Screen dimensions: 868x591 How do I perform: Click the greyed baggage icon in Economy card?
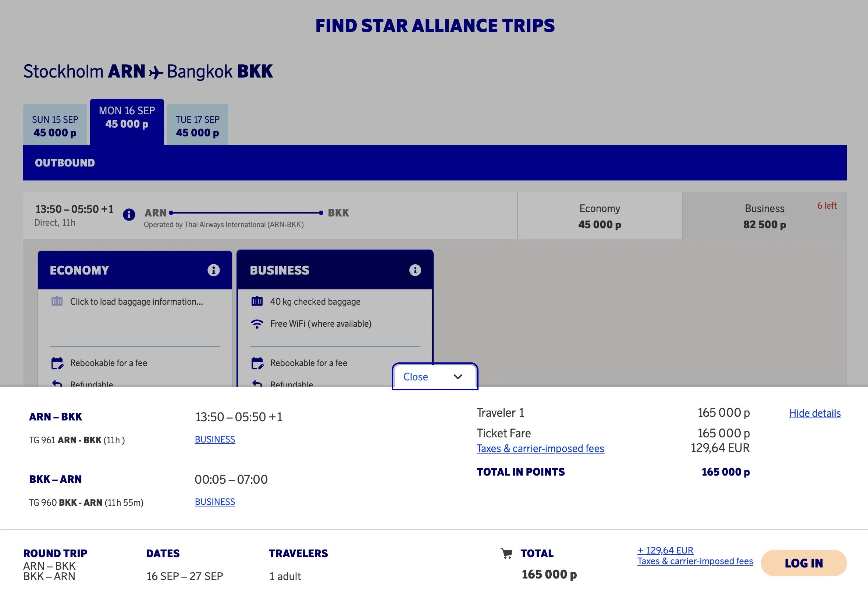57,301
